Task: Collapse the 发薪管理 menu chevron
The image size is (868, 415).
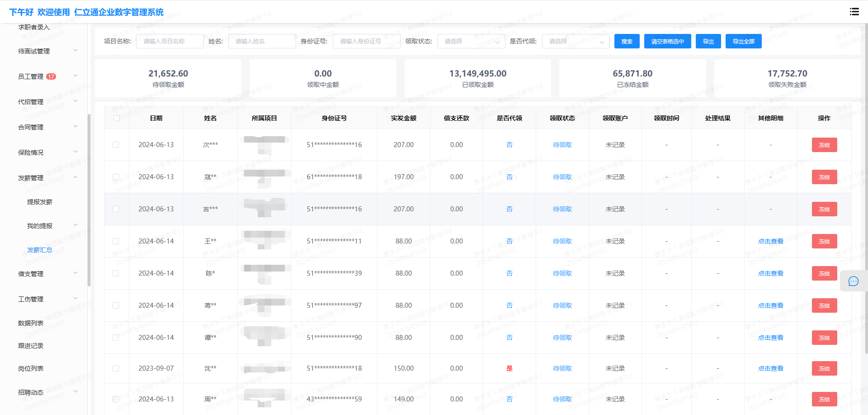Action: click(x=75, y=177)
